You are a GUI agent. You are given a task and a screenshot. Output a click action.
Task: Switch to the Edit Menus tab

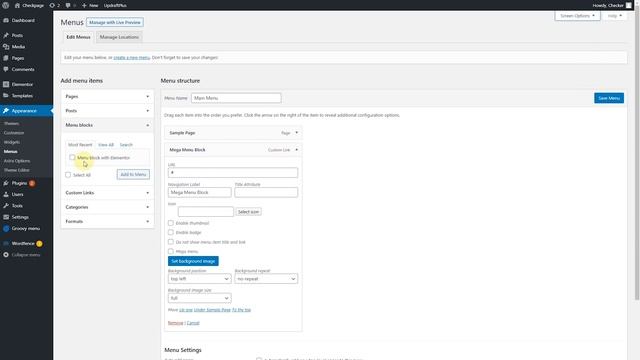(x=78, y=37)
